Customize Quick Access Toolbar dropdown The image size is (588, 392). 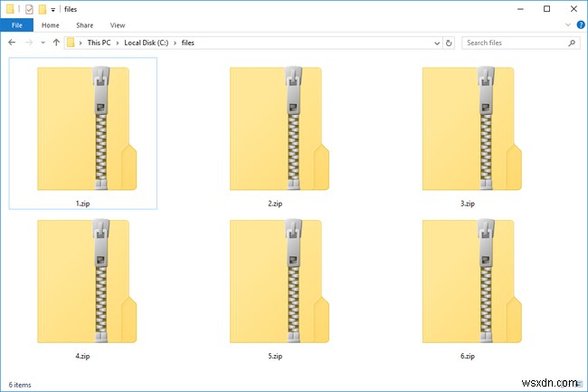(x=52, y=10)
